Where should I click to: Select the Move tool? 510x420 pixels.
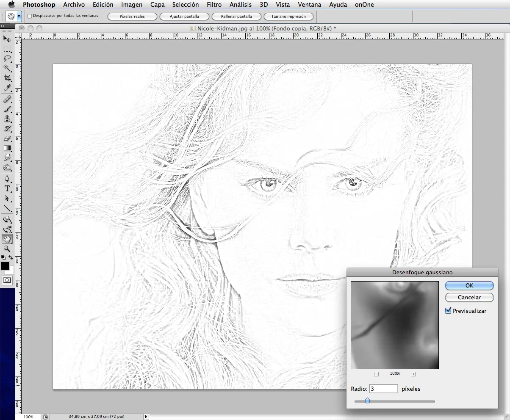point(7,39)
